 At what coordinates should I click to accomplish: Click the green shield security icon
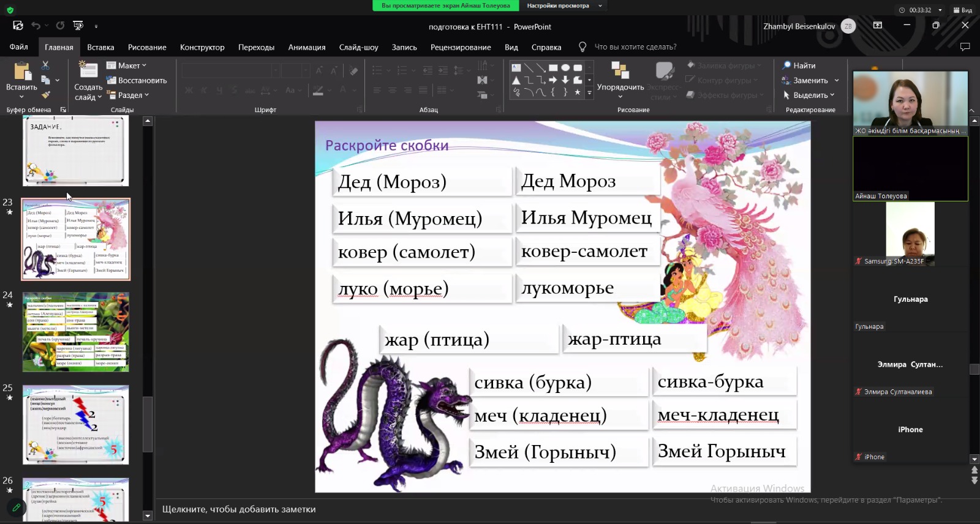[10, 10]
